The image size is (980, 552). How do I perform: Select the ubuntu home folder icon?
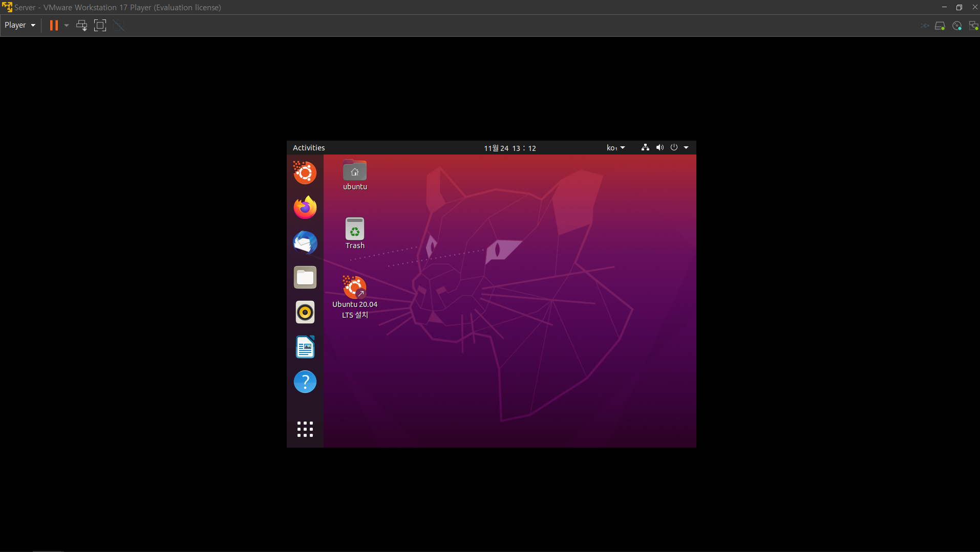355,175
